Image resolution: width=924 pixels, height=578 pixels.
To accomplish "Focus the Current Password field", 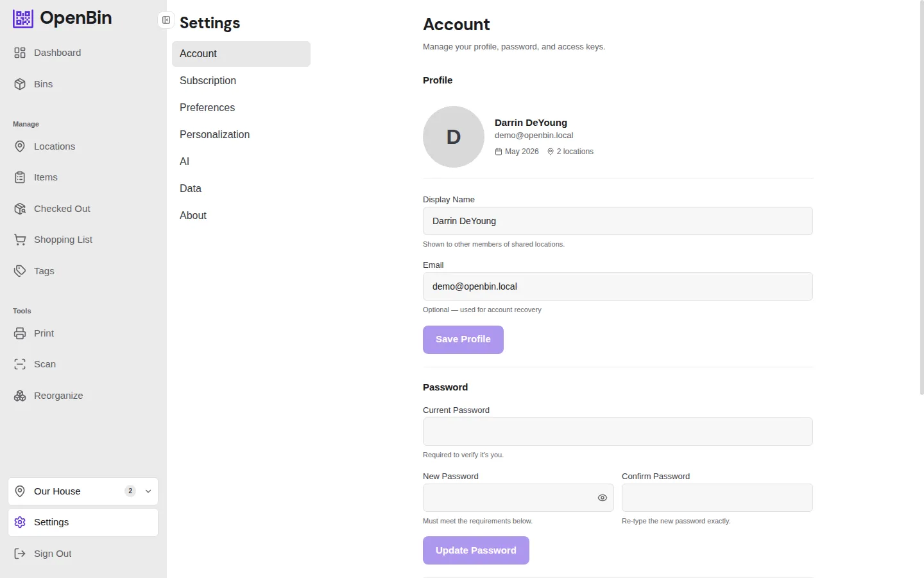I will 618,432.
